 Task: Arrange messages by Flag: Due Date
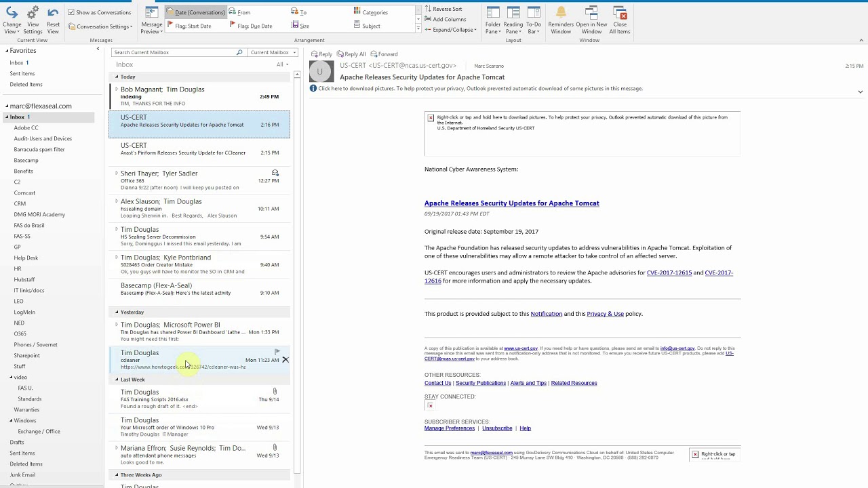pos(251,26)
